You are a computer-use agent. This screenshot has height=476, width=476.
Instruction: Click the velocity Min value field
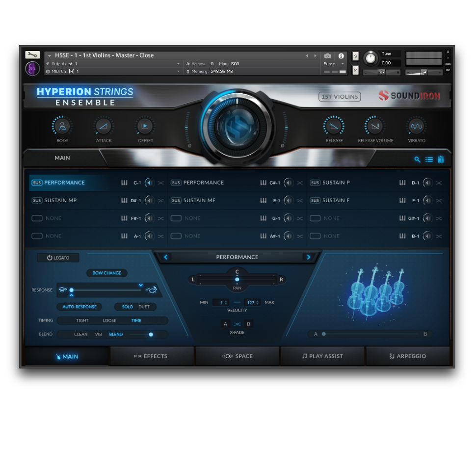221,302
